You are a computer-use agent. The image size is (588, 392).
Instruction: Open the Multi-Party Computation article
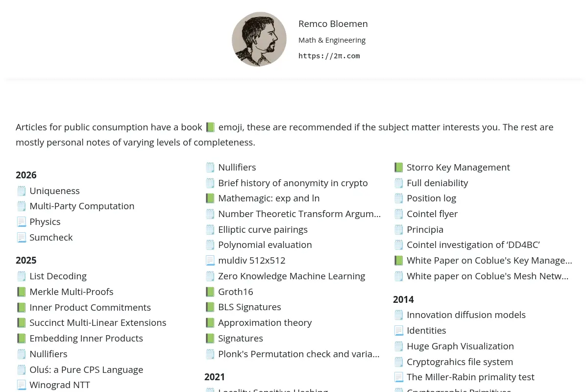[x=82, y=206]
